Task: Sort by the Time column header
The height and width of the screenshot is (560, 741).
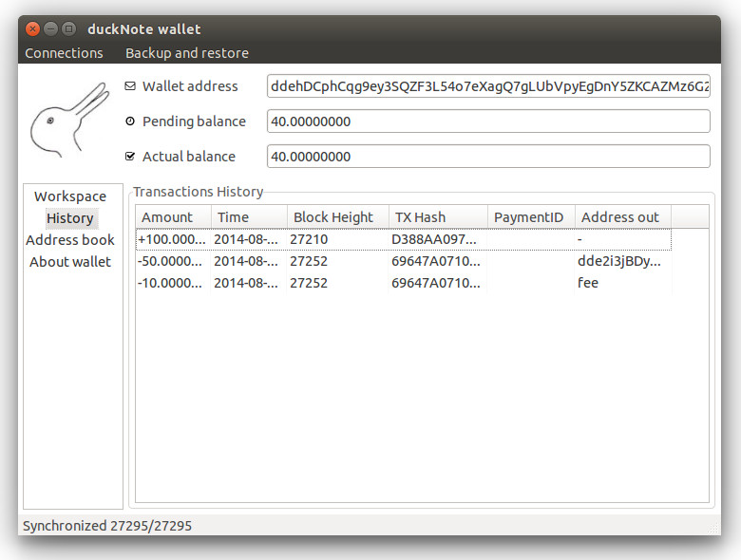Action: click(x=249, y=217)
